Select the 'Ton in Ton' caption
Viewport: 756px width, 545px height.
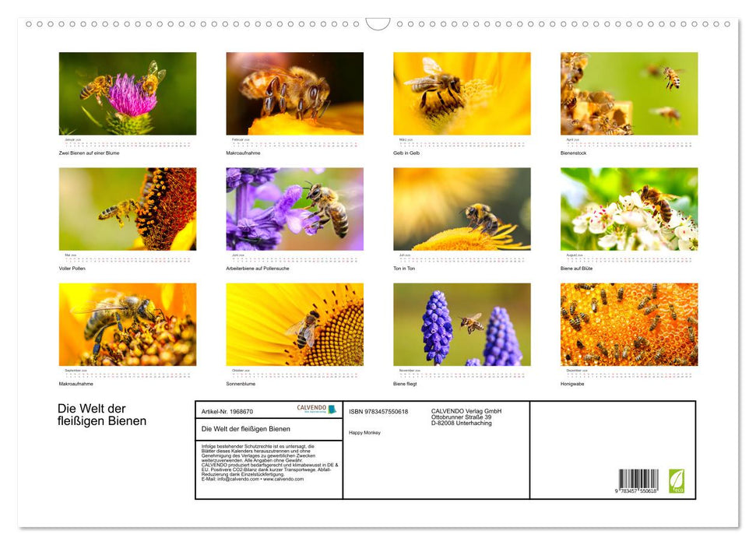click(403, 268)
